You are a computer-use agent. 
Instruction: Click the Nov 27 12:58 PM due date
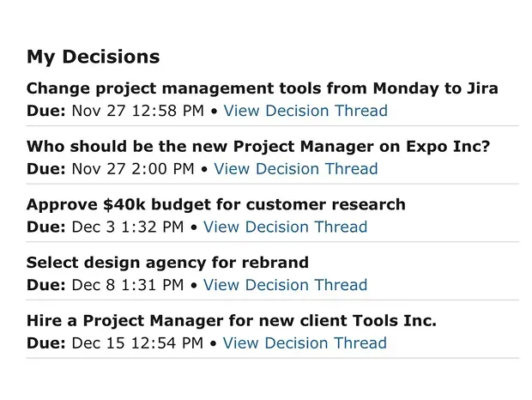pyautogui.click(x=137, y=111)
